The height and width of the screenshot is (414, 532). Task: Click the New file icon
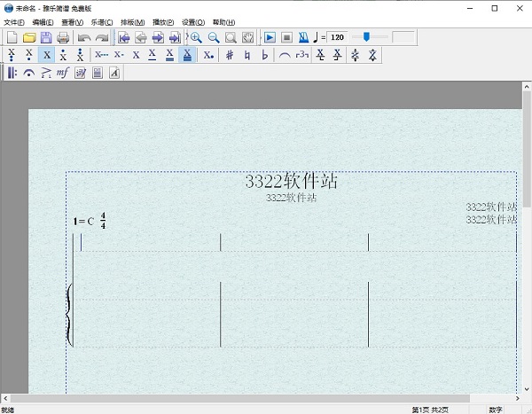click(12, 37)
